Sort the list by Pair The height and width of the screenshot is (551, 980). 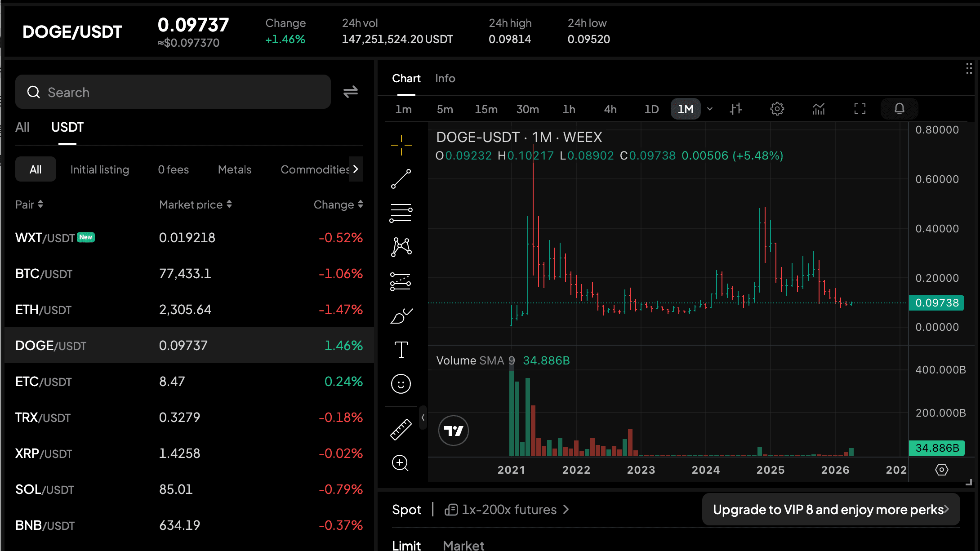[x=29, y=204]
